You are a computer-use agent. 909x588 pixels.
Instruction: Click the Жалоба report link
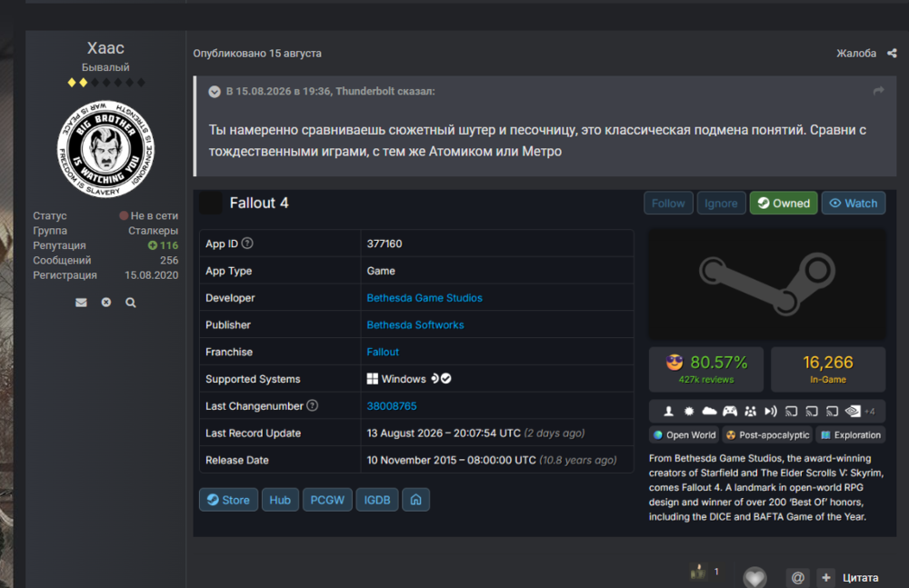click(856, 54)
